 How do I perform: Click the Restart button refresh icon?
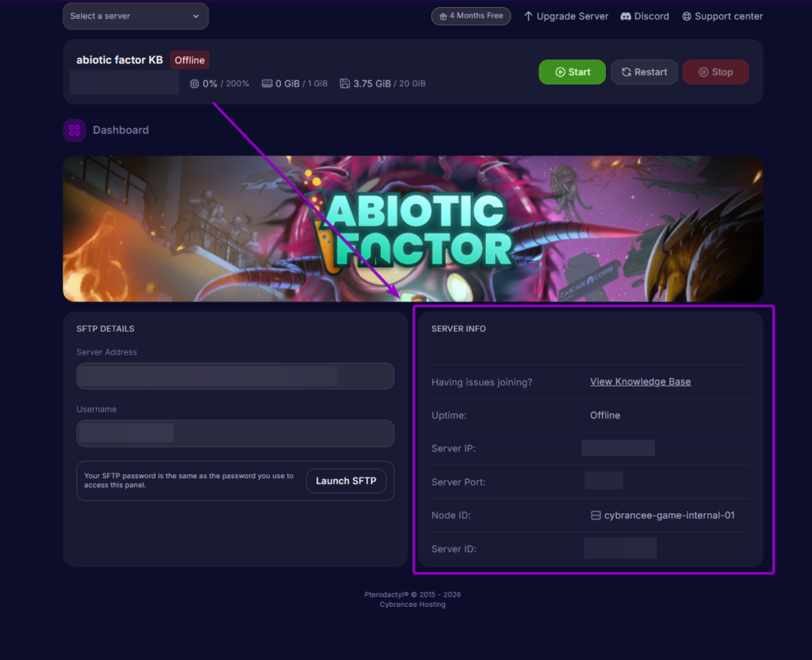(626, 72)
